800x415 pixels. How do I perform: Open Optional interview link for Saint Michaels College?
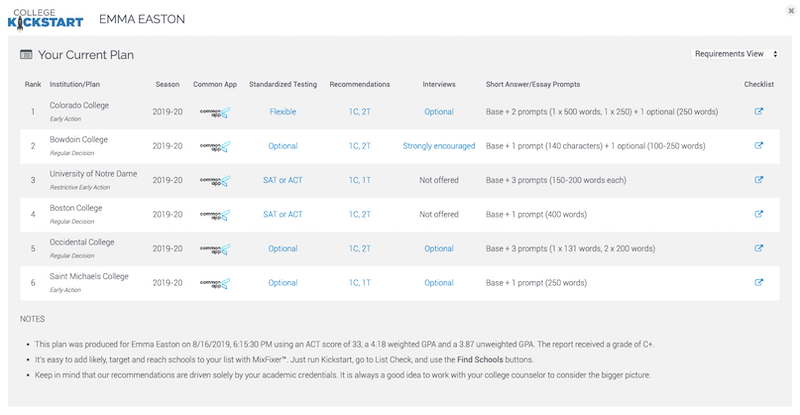click(439, 283)
